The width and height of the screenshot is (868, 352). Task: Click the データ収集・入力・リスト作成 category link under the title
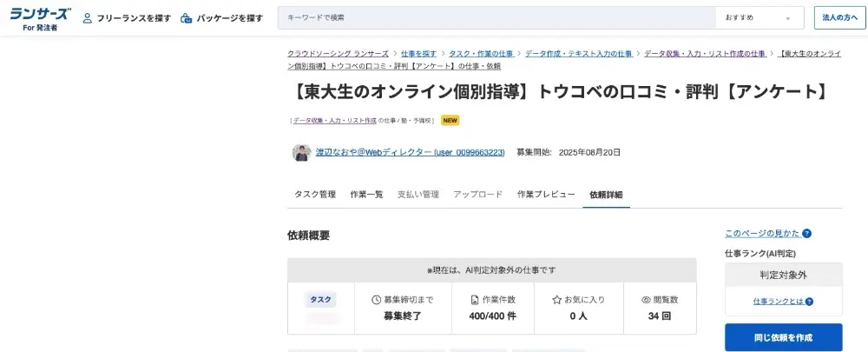tap(335, 120)
